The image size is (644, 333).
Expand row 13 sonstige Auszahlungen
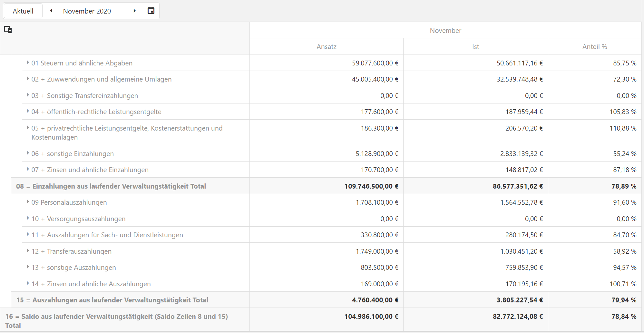(x=28, y=267)
